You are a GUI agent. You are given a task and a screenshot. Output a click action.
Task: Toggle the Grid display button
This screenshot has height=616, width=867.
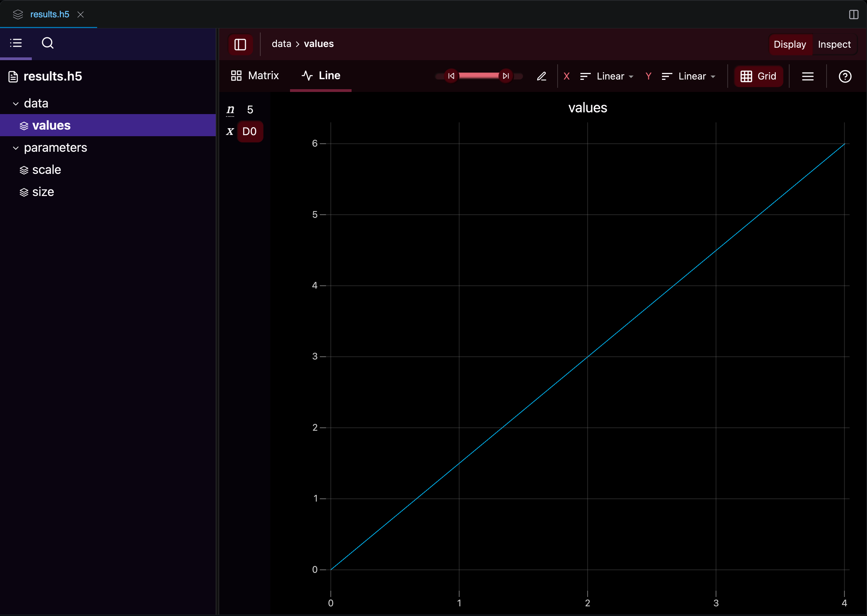[x=758, y=76]
